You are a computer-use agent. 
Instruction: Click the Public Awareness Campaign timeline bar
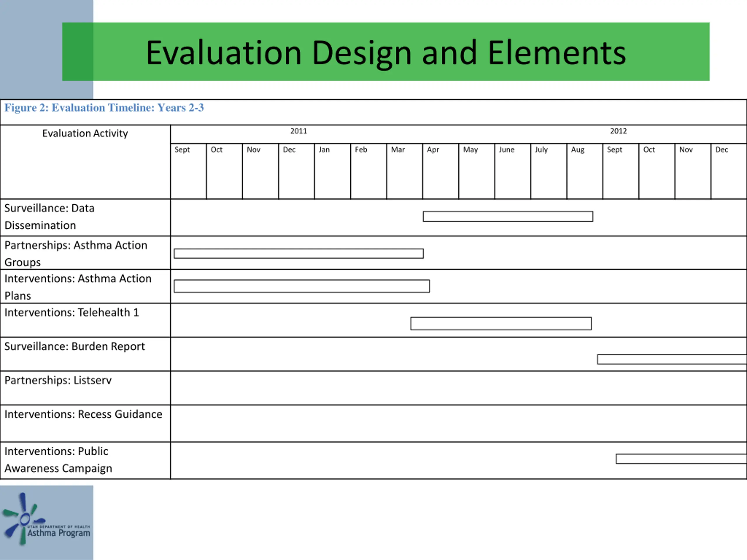pyautogui.click(x=681, y=459)
